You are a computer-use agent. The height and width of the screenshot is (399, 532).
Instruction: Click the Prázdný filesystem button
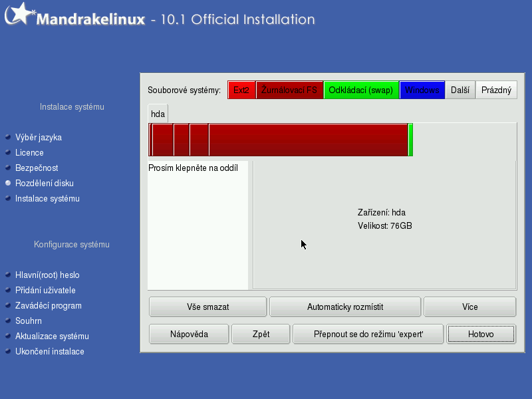click(x=496, y=90)
